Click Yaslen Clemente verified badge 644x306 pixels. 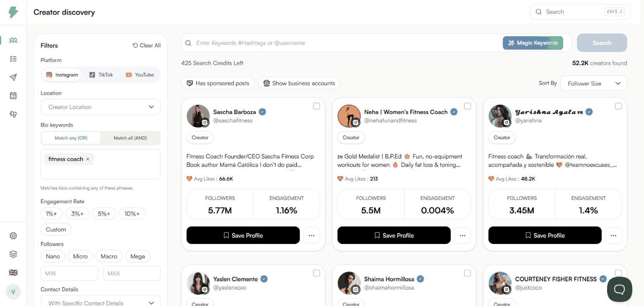264,279
